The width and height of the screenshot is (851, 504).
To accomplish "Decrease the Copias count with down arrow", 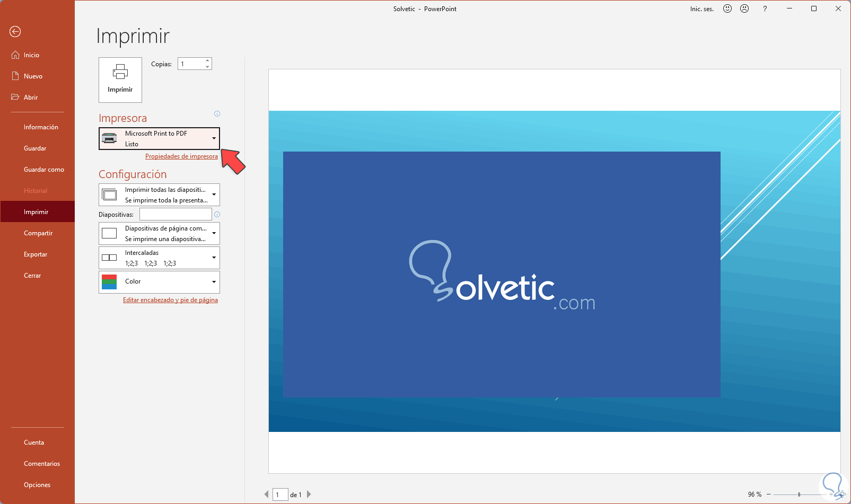I will tap(207, 67).
